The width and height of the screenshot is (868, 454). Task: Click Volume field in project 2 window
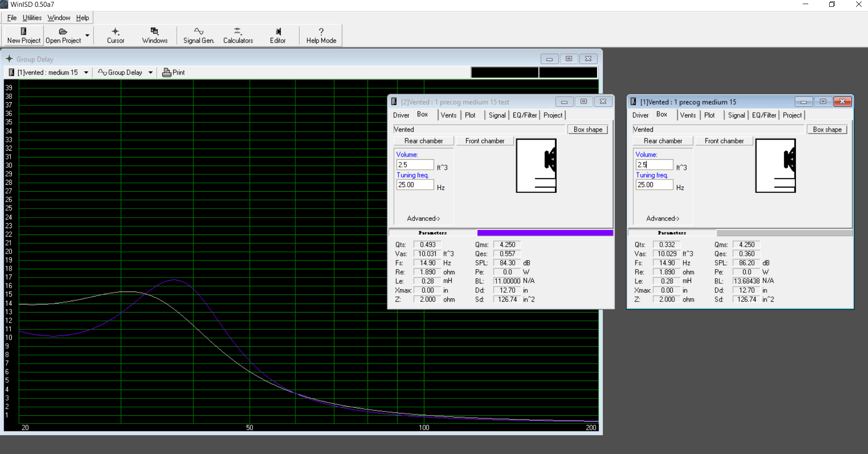(x=415, y=165)
